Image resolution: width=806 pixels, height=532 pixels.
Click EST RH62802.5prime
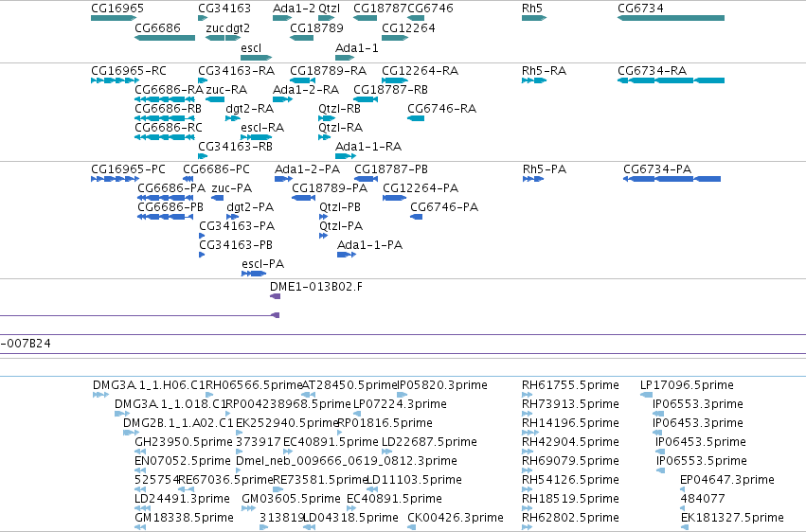pos(570,518)
